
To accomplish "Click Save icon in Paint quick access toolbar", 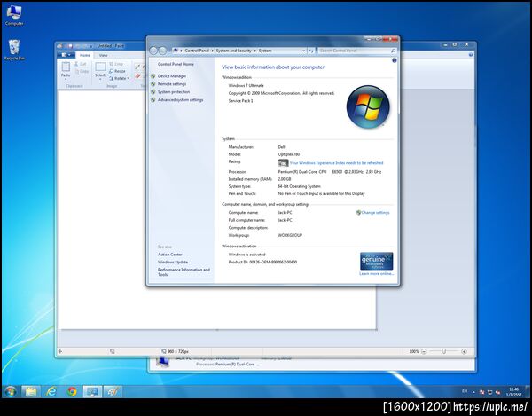I will point(71,46).
